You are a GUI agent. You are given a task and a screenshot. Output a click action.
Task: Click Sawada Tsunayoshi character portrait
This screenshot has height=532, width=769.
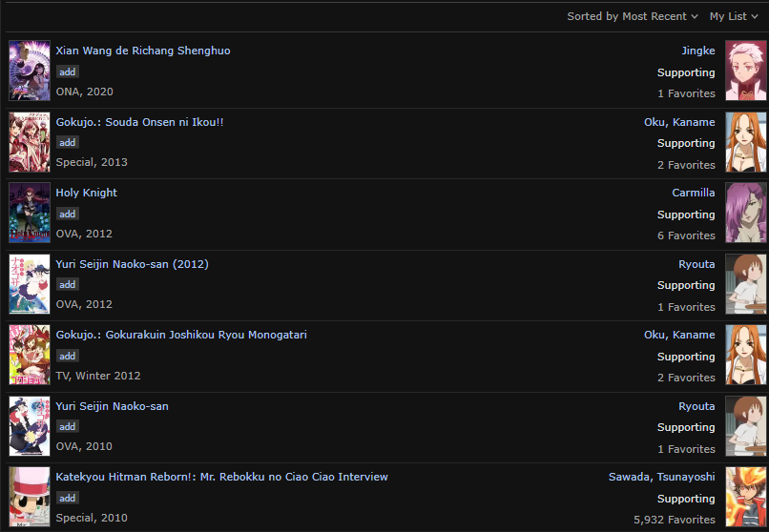coord(745,497)
